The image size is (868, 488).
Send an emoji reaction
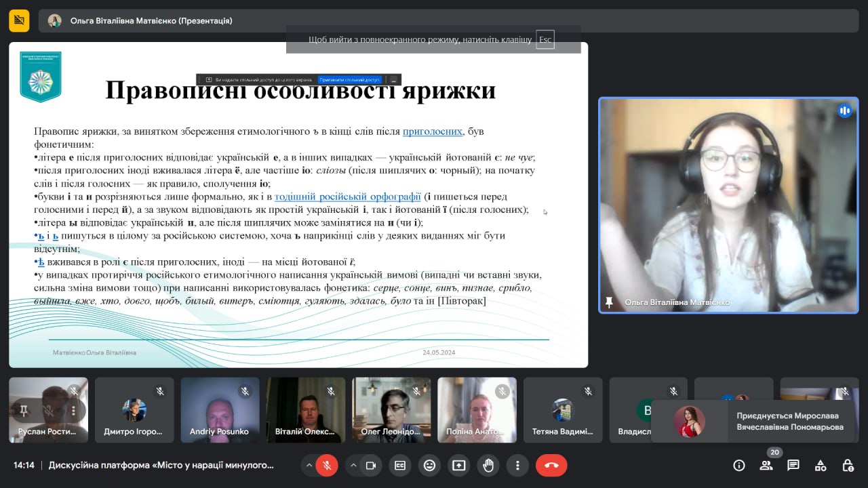[x=429, y=465]
